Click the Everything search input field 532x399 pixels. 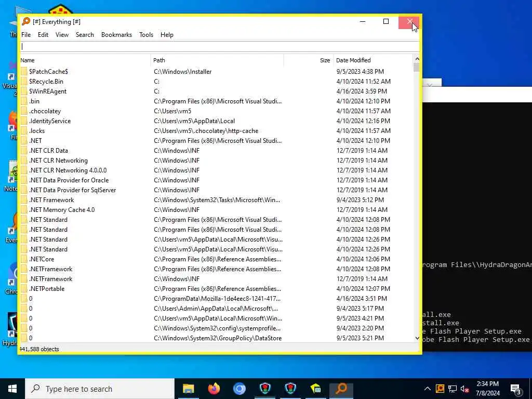tap(220, 46)
